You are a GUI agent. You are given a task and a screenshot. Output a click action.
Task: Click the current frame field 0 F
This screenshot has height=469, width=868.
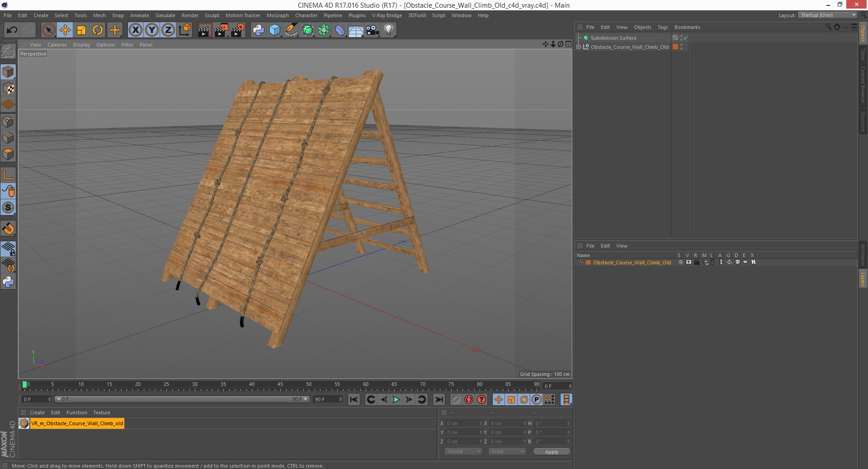pos(37,399)
